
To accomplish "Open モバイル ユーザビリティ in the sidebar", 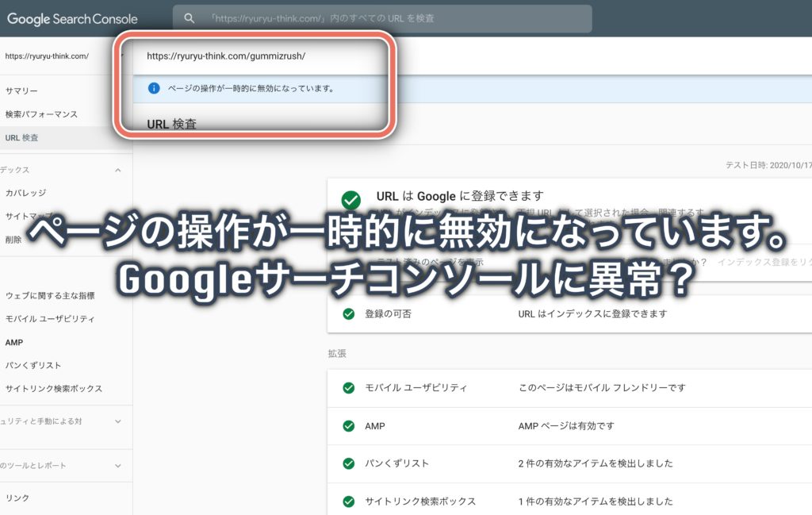I will point(50,319).
